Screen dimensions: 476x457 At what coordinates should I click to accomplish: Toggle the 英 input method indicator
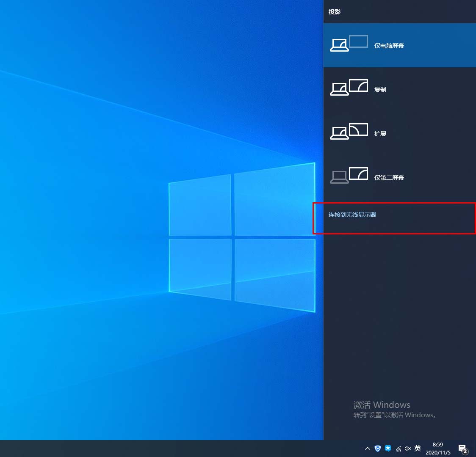[x=418, y=449]
